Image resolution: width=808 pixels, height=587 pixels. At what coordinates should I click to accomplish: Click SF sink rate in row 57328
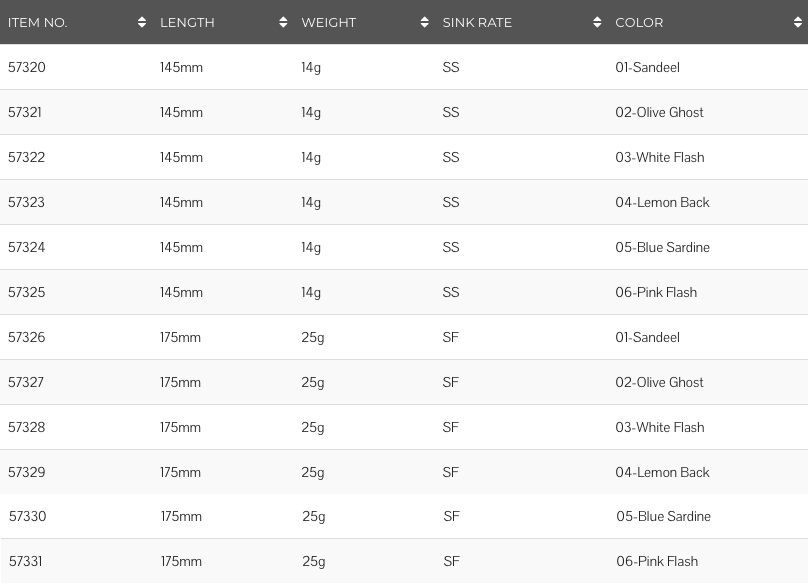pos(450,427)
